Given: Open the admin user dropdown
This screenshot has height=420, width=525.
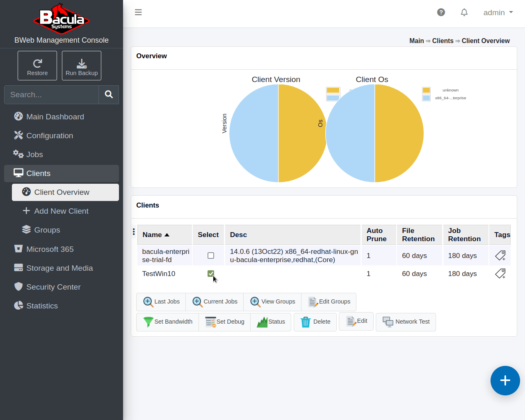Looking at the screenshot, I should pyautogui.click(x=498, y=13).
